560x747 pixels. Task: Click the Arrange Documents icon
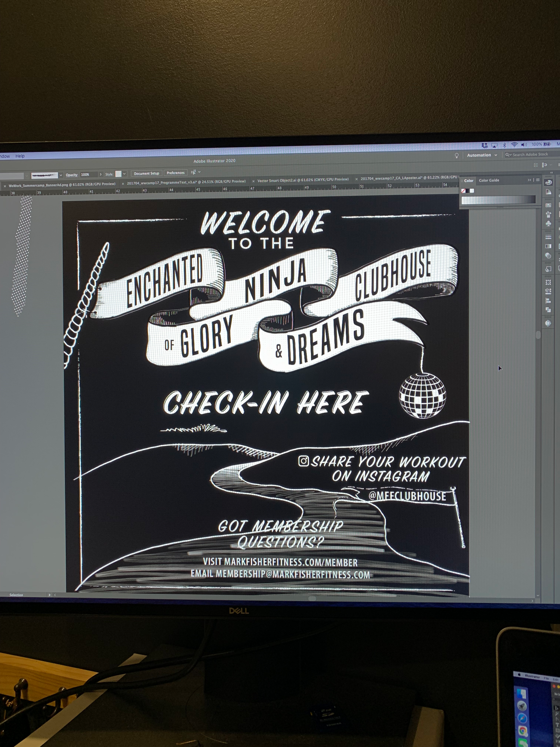click(536, 165)
